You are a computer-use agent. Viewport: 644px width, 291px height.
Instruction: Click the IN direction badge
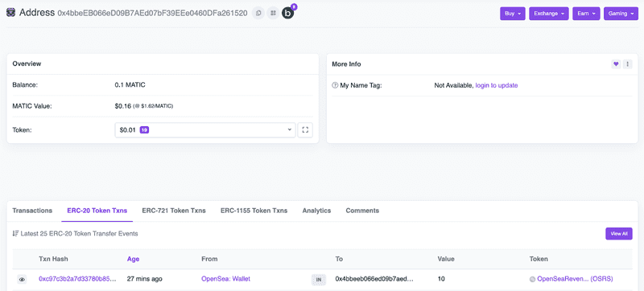[318, 280]
